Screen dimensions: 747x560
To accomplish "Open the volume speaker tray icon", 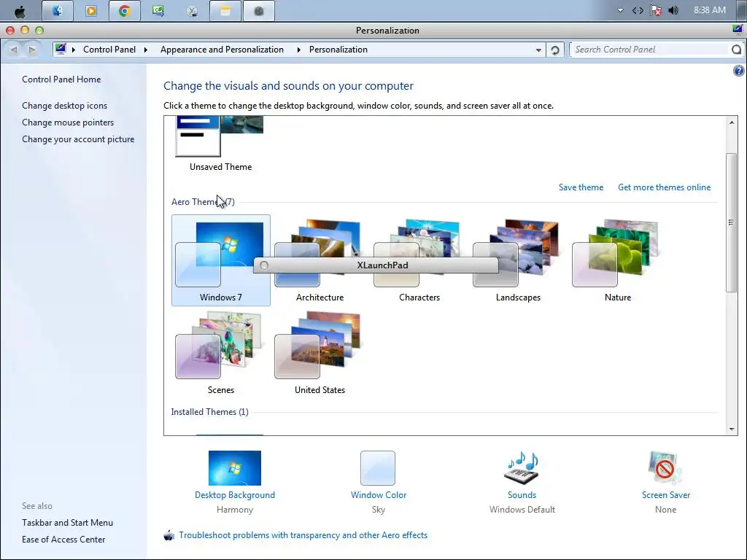I will click(x=673, y=10).
